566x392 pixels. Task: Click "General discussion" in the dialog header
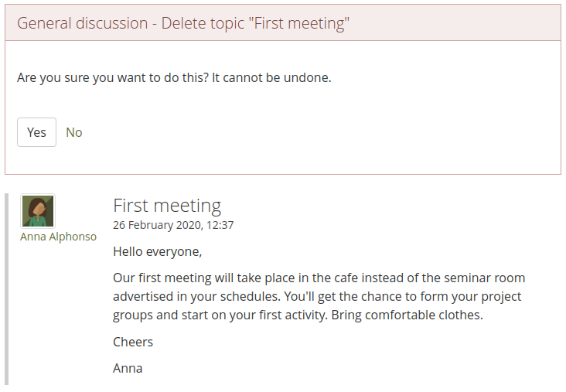pos(82,23)
